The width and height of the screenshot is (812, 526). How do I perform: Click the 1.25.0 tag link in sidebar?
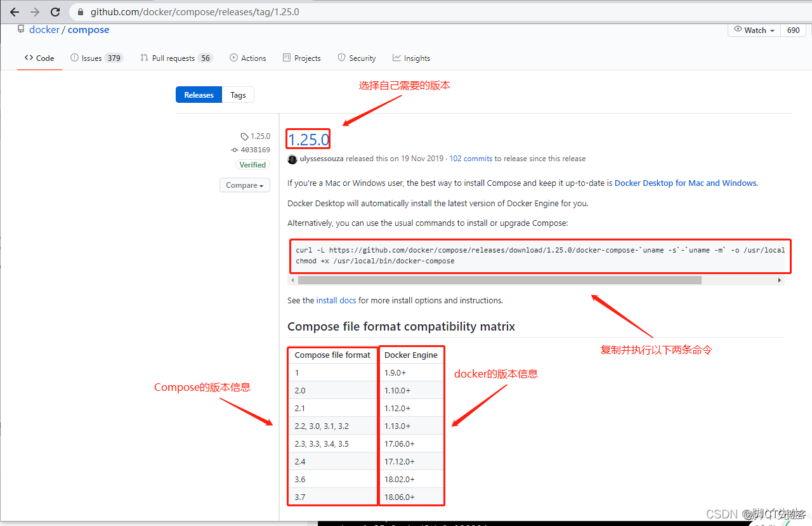coord(256,136)
